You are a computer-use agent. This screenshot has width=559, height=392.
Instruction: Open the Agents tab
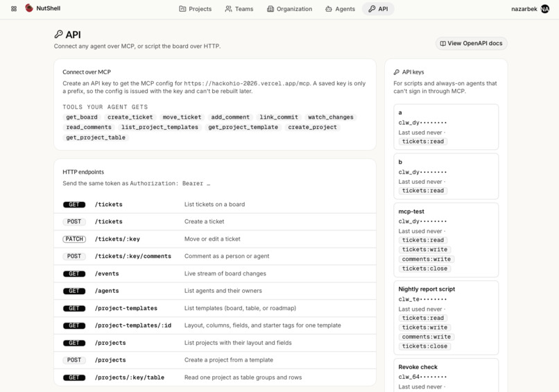(x=340, y=9)
